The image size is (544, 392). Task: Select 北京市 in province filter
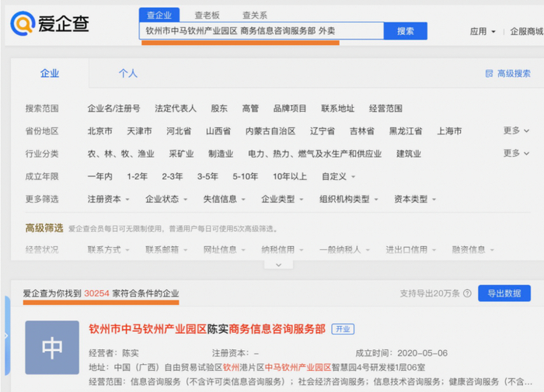100,131
